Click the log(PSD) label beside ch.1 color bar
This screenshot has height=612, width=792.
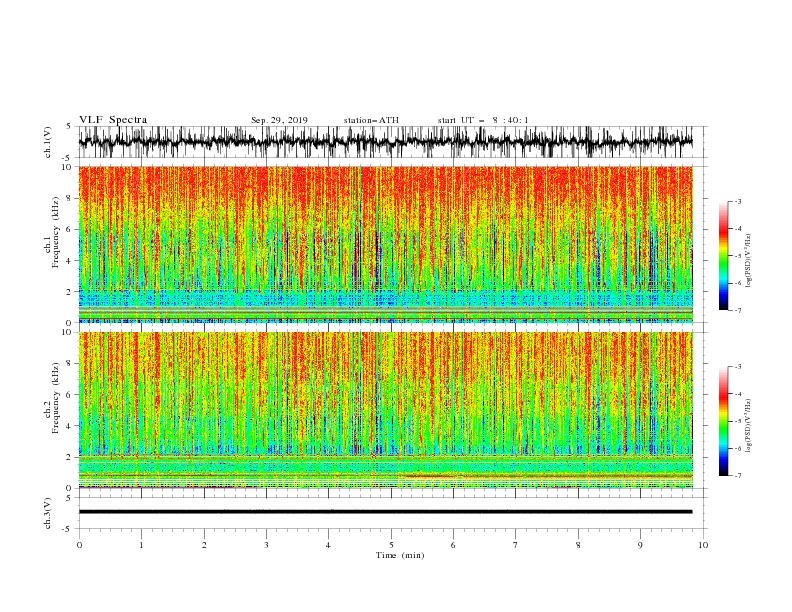pos(749,261)
